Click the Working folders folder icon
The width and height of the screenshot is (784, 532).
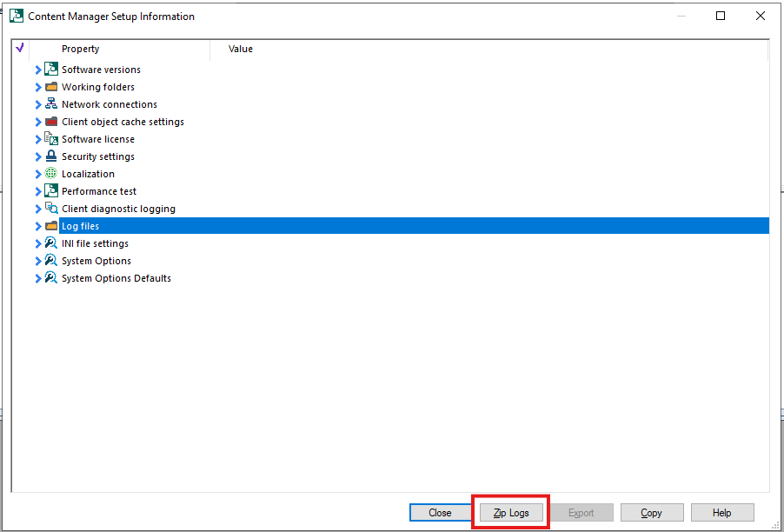click(51, 87)
